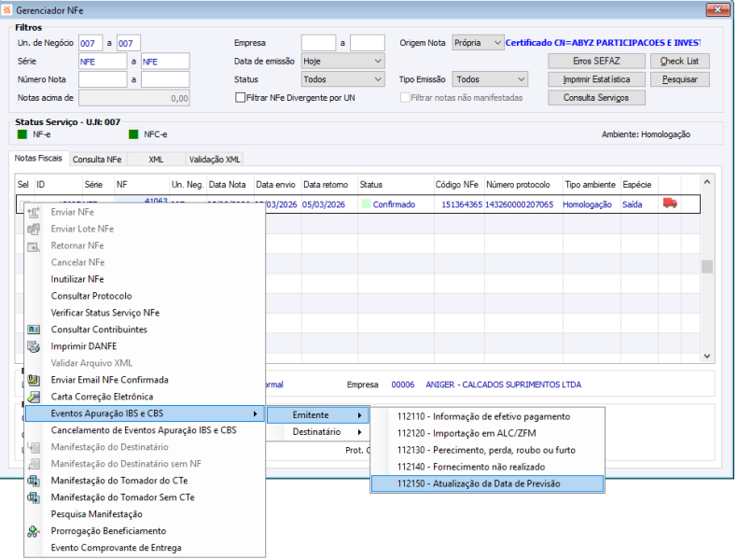The height and width of the screenshot is (560, 738).
Task: Click the green NF-e status indicator
Action: 22,134
